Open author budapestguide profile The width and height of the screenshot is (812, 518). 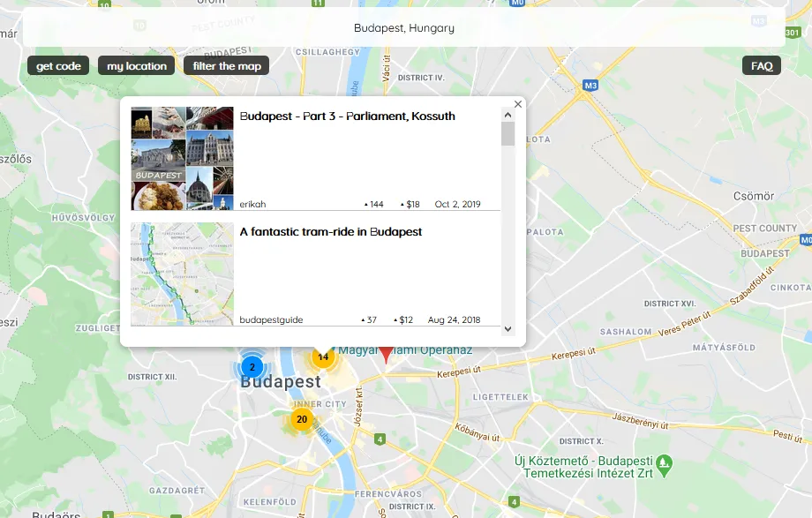point(271,319)
